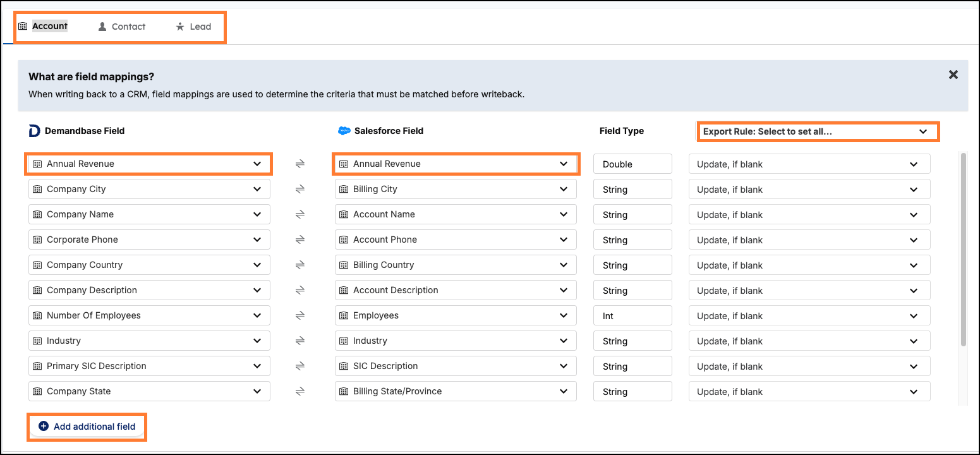Open Demandbase Annual Revenue field dropdown
This screenshot has height=455, width=980.
(149, 164)
